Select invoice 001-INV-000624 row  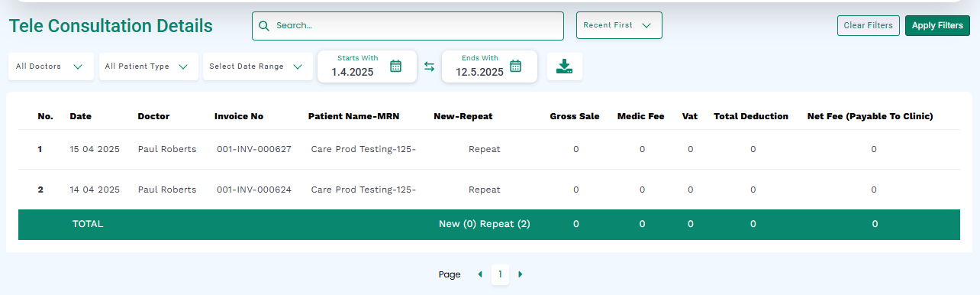[x=489, y=190]
